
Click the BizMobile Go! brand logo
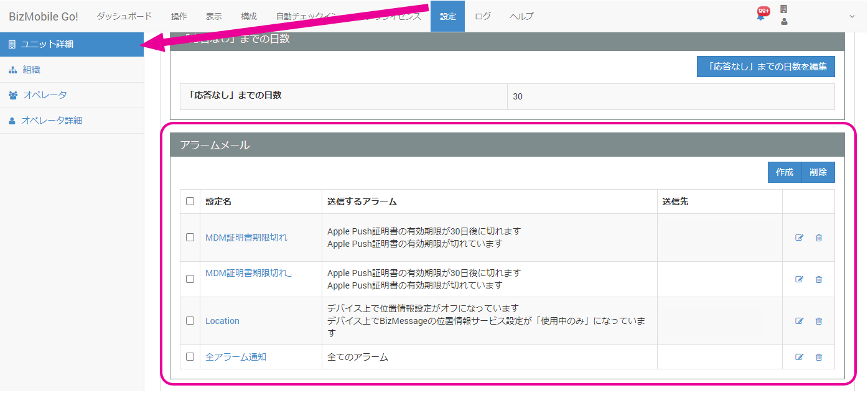44,16
